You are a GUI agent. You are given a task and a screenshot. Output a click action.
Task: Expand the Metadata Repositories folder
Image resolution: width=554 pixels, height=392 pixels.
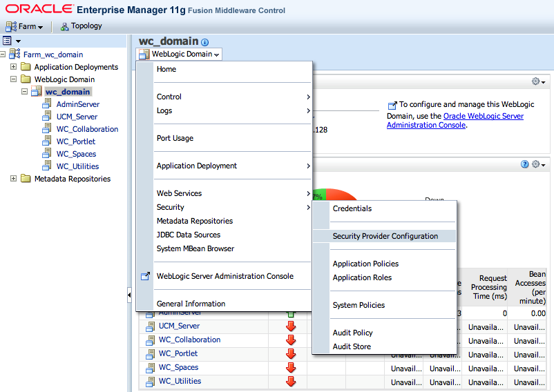pos(14,179)
